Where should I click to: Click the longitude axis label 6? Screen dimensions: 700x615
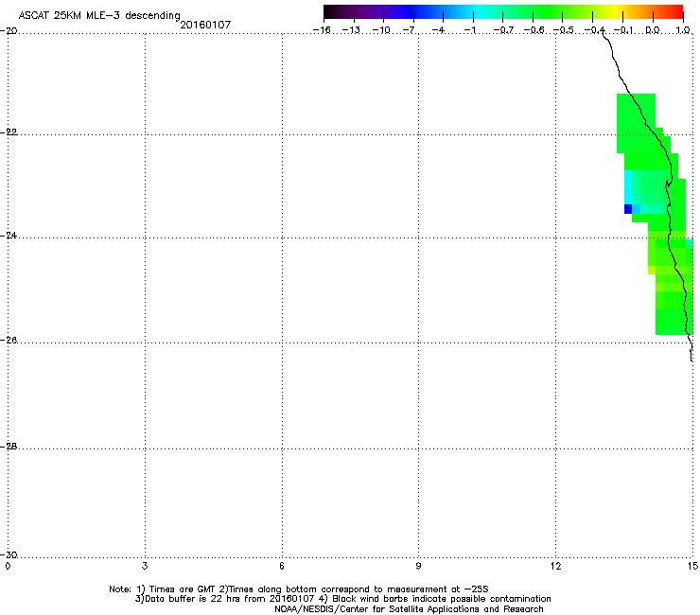(x=282, y=566)
